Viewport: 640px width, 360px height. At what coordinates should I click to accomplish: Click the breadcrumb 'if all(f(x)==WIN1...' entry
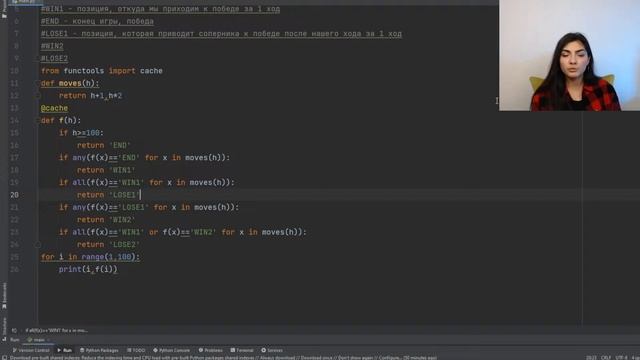point(57,331)
